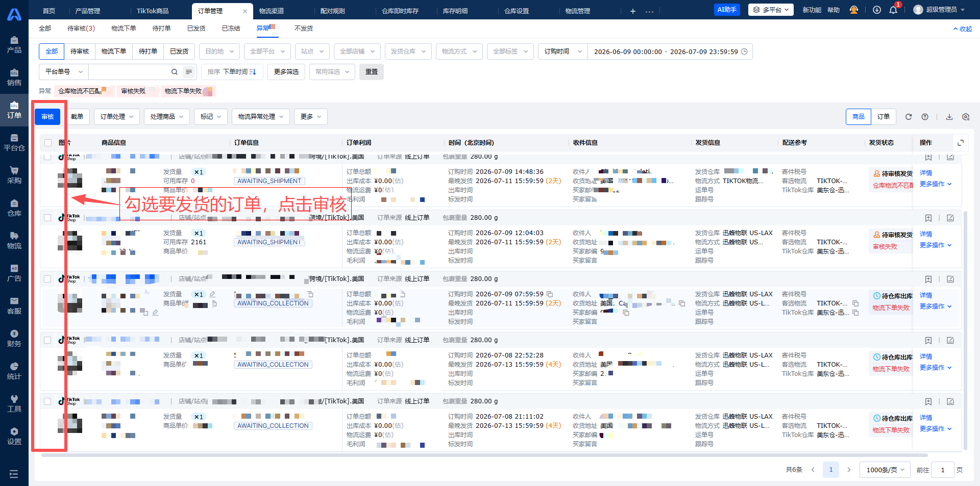Switch the table view to 订单
The width and height of the screenshot is (980, 486).
(x=884, y=117)
